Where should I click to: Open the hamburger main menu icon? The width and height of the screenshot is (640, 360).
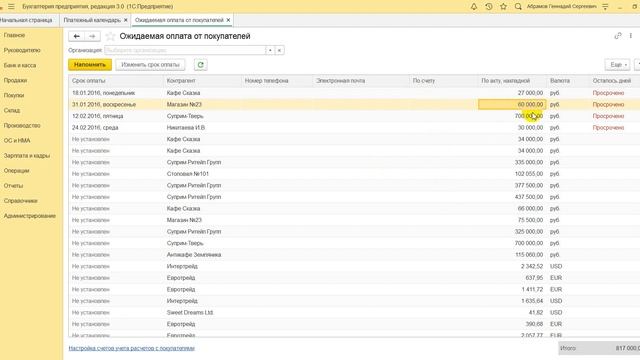(11, 7)
